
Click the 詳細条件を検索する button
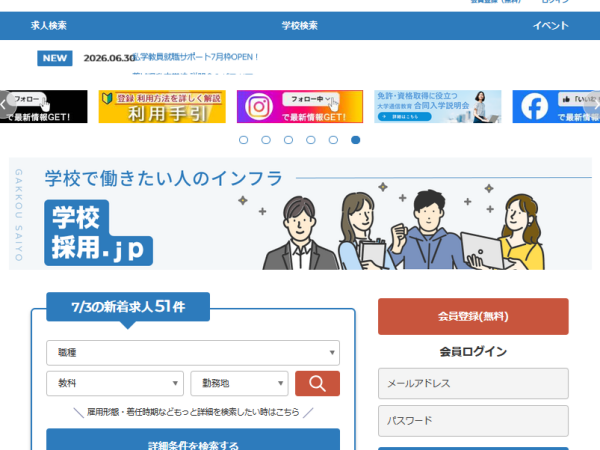[193, 440]
